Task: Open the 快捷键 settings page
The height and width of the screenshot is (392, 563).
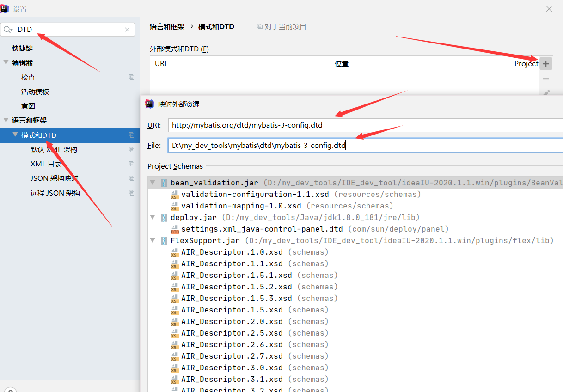Action: pyautogui.click(x=22, y=48)
